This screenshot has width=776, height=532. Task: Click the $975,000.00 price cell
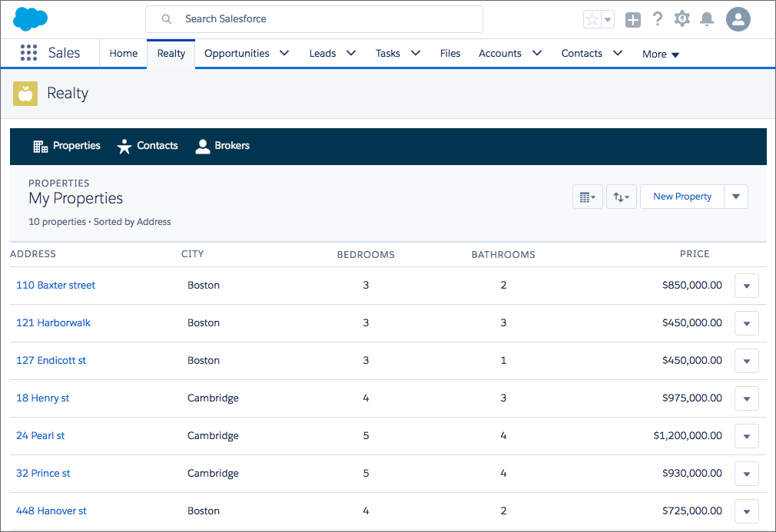(691, 398)
